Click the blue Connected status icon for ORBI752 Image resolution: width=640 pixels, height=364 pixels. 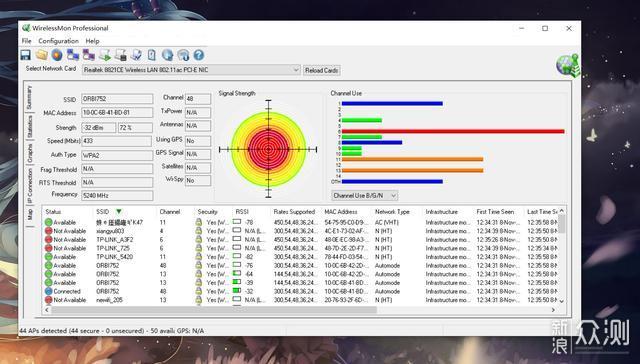tap(48, 291)
